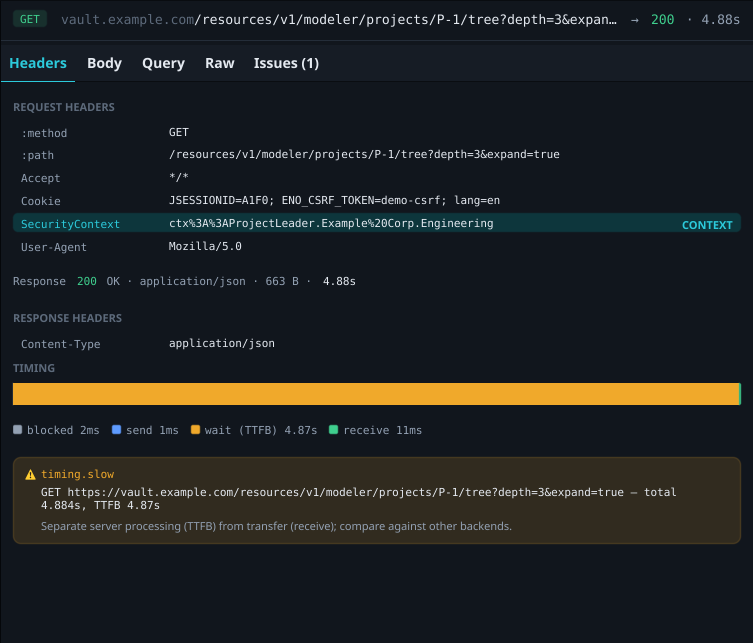
Task: Open the Issues (1) tab
Action: (286, 63)
